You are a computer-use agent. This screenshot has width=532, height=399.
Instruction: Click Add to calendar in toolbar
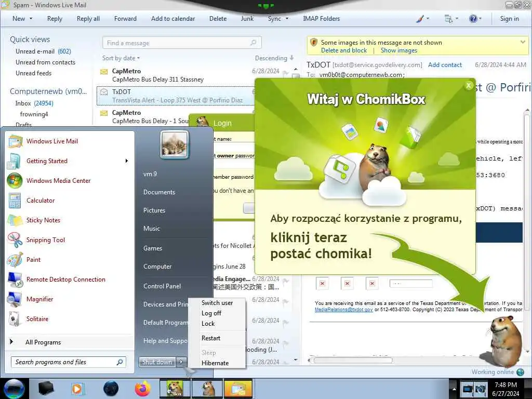[x=173, y=19]
